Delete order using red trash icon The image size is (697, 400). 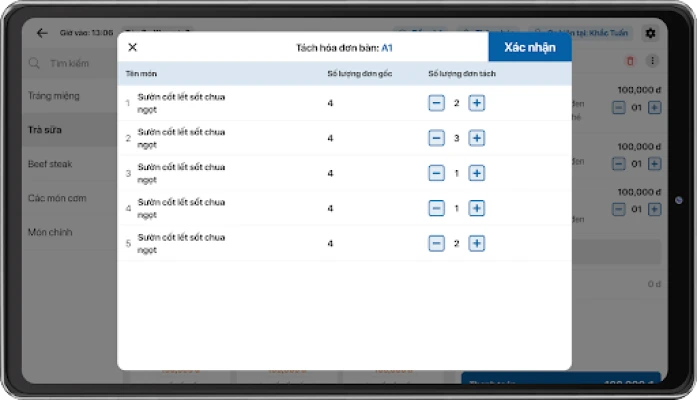tap(630, 62)
